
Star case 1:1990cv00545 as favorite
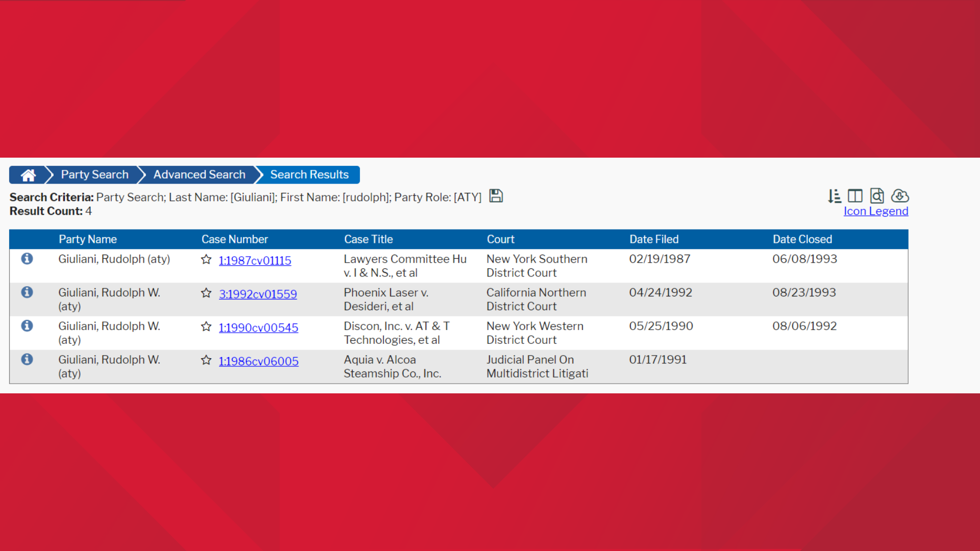click(x=206, y=327)
